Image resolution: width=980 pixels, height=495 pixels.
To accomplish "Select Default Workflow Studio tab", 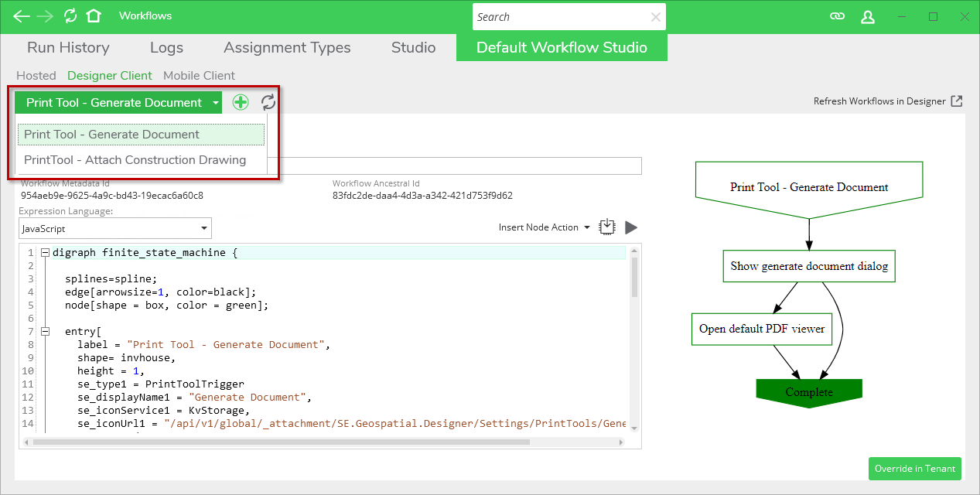I will 562,47.
